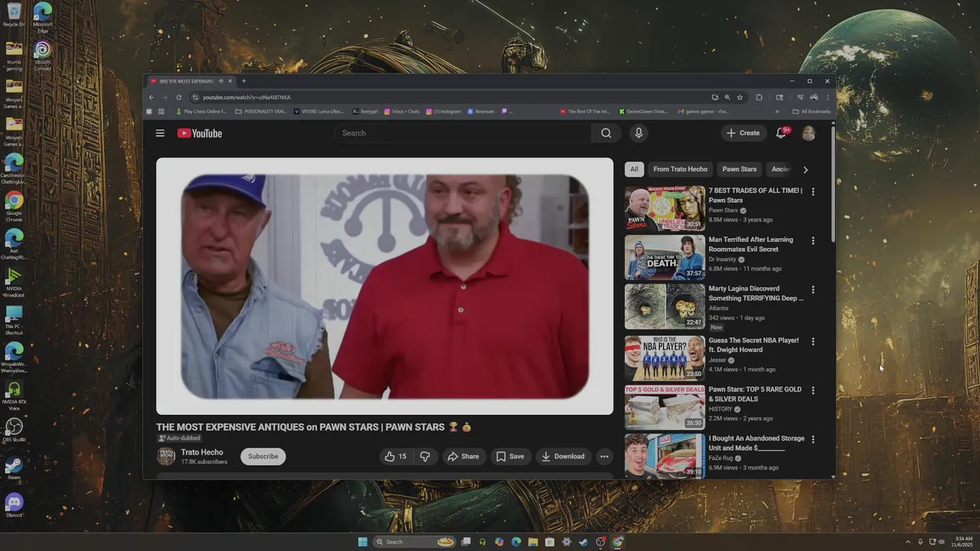
Task: Open Trato Hecho channel name link
Action: [202, 452]
